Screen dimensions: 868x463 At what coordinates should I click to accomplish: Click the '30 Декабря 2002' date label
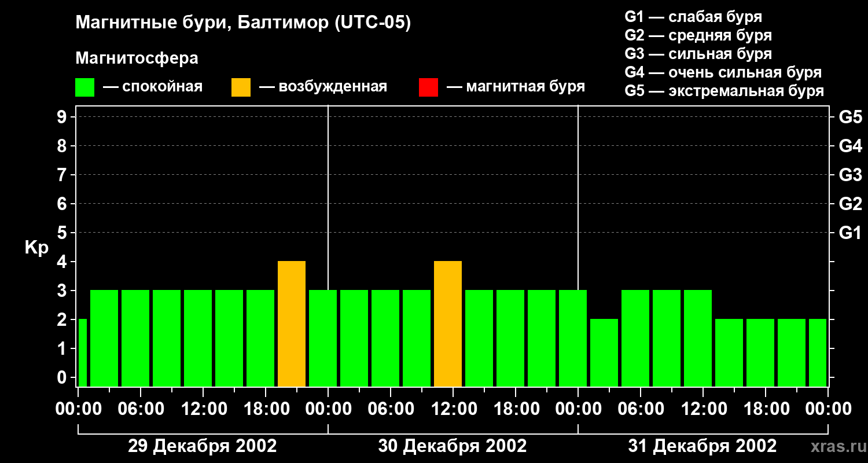click(453, 446)
